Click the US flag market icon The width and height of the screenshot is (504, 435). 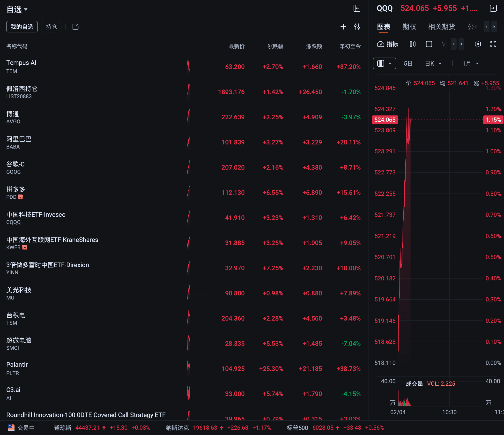click(x=11, y=428)
